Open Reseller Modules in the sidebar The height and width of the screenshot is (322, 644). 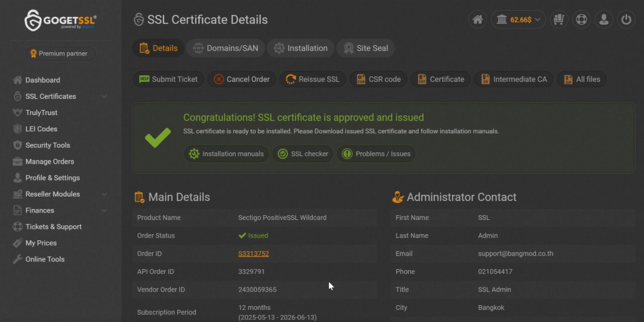tap(53, 194)
